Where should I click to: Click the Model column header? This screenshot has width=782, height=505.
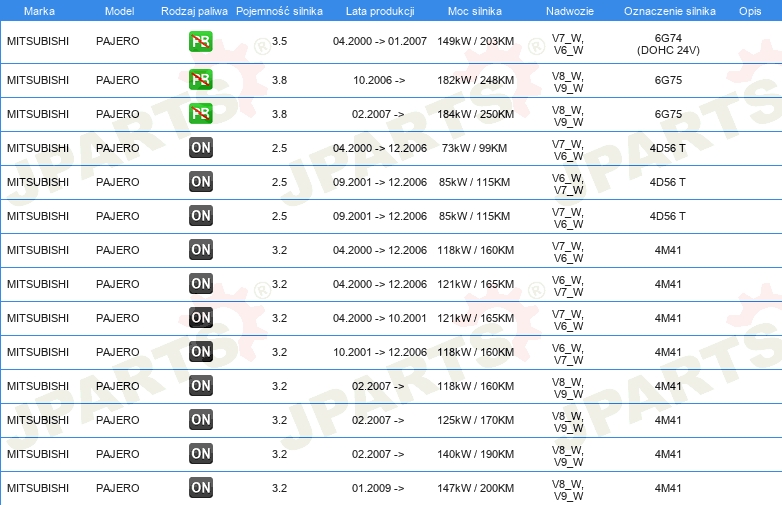tap(119, 11)
